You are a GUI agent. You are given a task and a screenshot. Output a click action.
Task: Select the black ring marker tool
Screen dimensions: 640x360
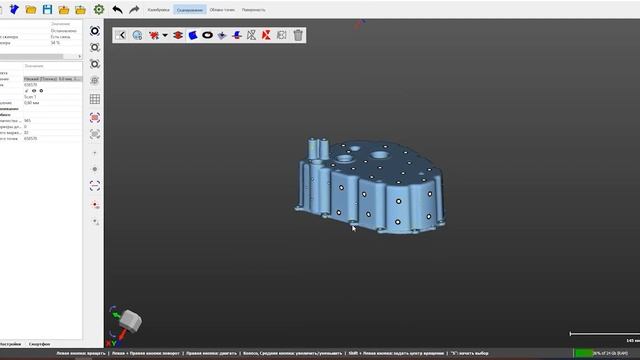207,35
